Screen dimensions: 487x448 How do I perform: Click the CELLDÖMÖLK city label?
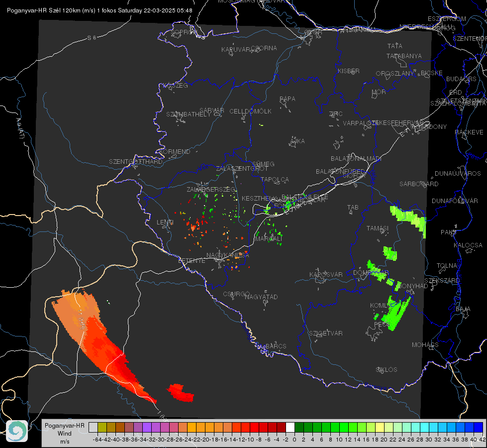coord(251,112)
